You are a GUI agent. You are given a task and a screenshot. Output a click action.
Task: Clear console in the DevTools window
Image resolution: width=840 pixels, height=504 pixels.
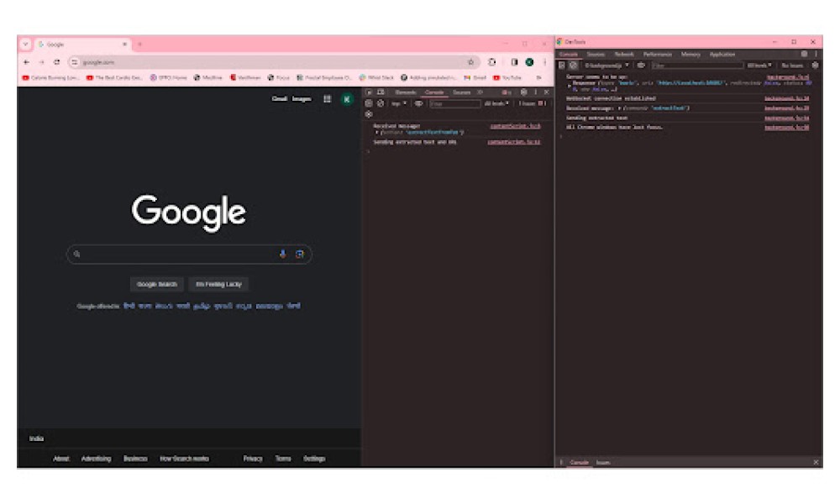[x=573, y=66]
